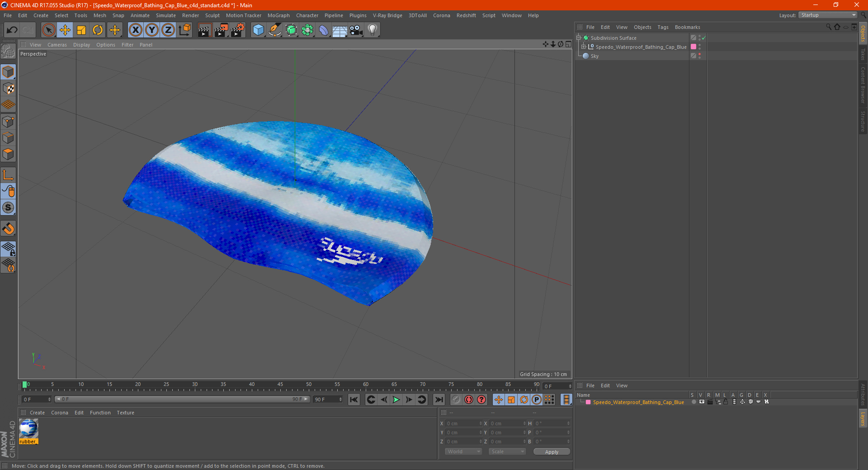Toggle Y axis lock
Viewport: 868px width, 470px height.
[152, 30]
